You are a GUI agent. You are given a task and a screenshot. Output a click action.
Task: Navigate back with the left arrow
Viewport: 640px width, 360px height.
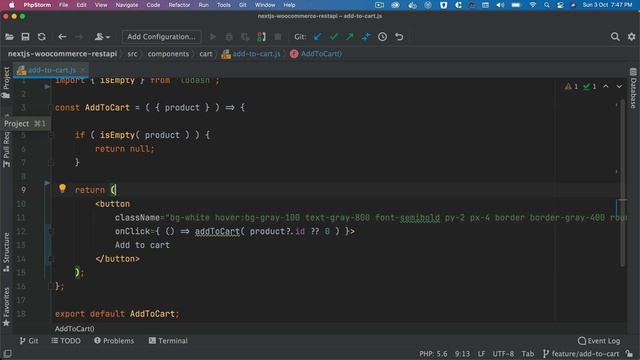pos(62,37)
